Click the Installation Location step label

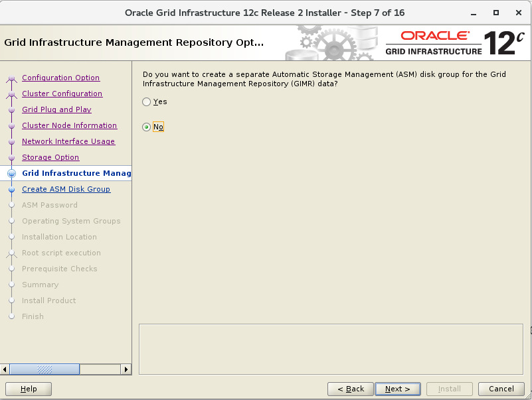[x=59, y=237]
